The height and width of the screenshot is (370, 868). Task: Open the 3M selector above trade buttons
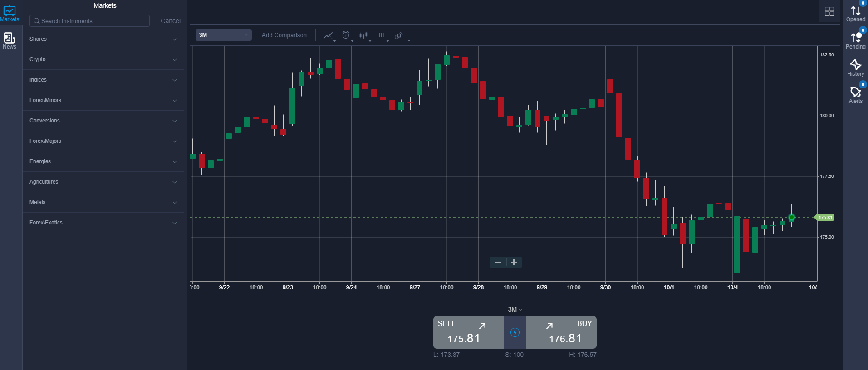pos(515,309)
